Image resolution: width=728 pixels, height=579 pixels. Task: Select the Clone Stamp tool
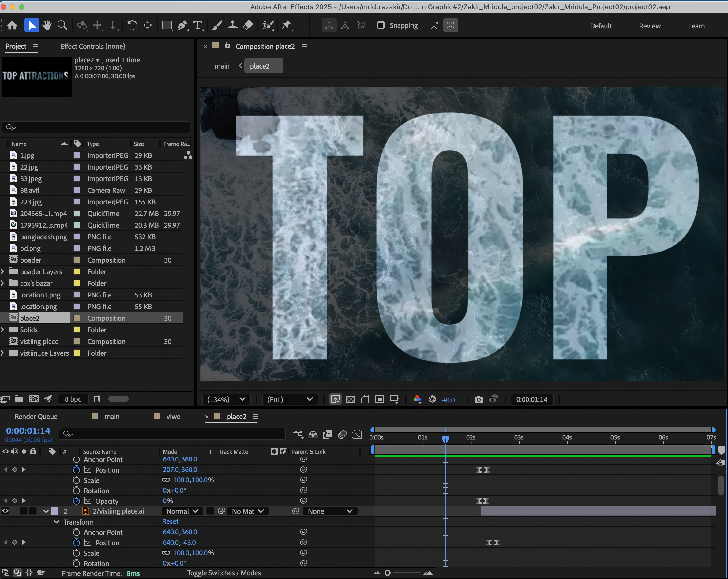coord(232,25)
